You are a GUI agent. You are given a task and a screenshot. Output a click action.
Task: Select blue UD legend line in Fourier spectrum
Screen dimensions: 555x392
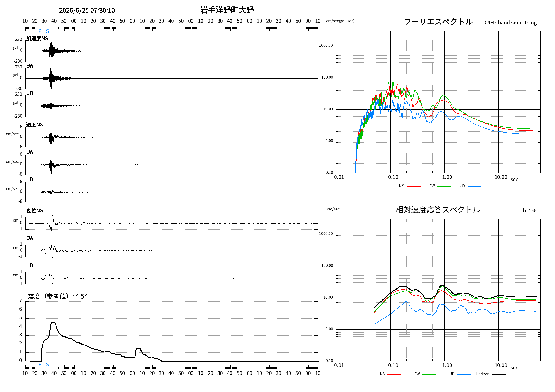(x=474, y=186)
